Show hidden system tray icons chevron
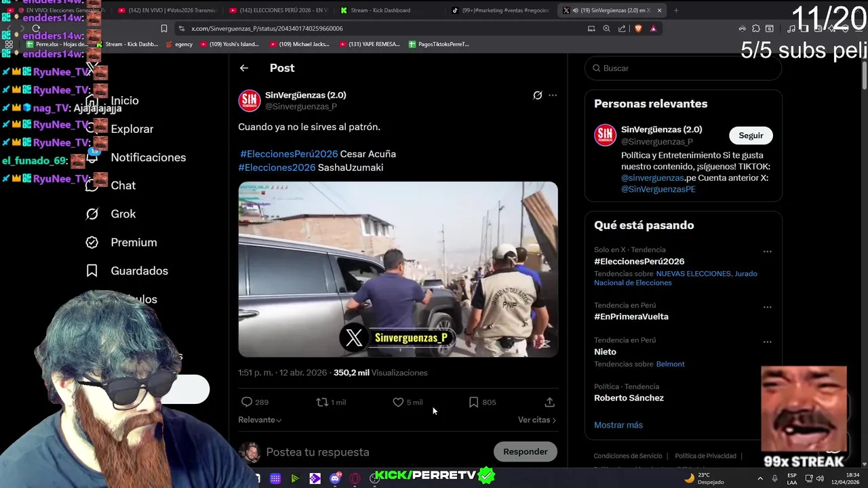Screen dimensions: 868x488 [x=759, y=479]
